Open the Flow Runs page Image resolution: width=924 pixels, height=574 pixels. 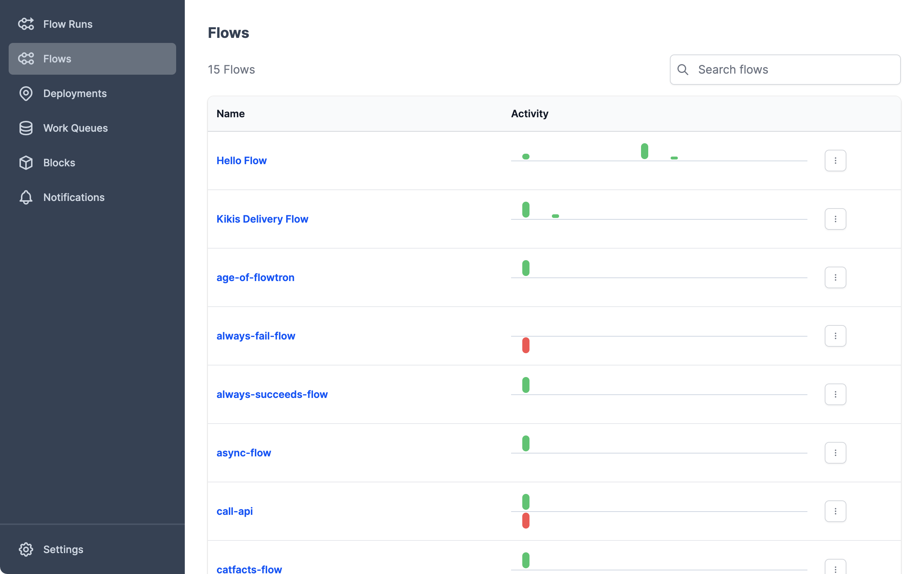(x=92, y=24)
